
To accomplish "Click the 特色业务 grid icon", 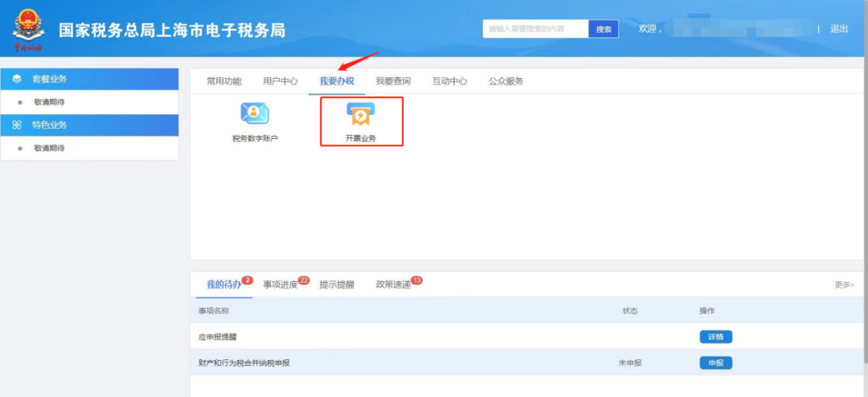I will click(x=17, y=125).
